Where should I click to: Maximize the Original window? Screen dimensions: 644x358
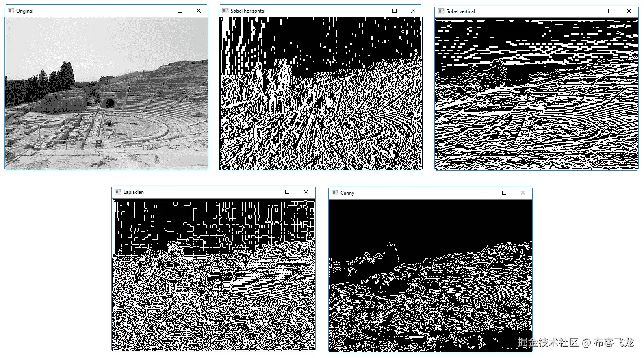pyautogui.click(x=180, y=11)
